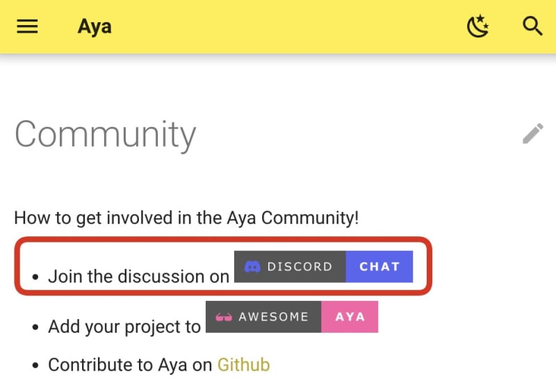The height and width of the screenshot is (392, 556).
Task: Click the 'How to get involved' sentence
Action: (186, 218)
